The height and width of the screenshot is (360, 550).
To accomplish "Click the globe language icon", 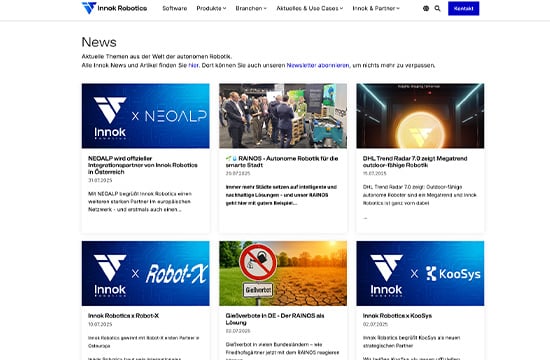I will click(426, 8).
